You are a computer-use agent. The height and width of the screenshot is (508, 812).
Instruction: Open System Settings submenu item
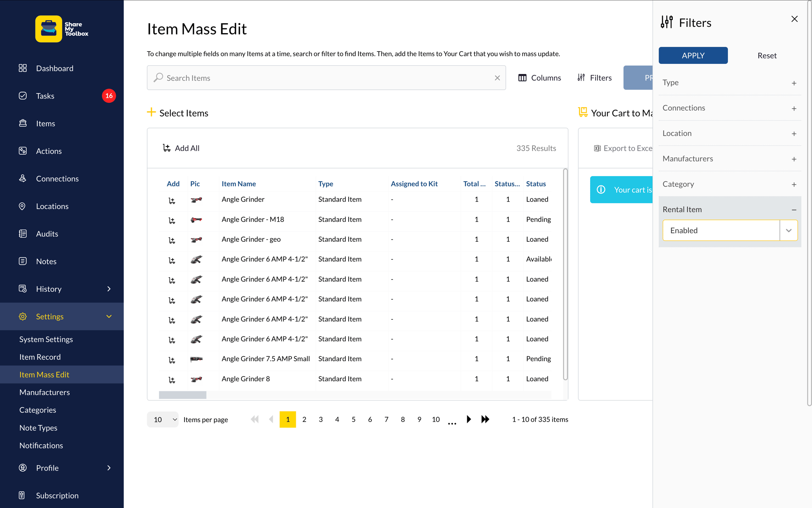click(x=46, y=339)
